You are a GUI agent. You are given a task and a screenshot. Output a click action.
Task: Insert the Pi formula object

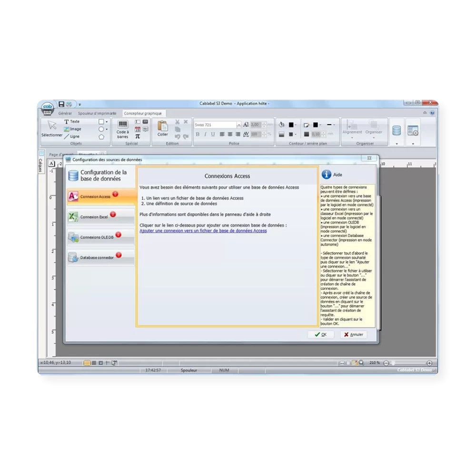138,136
